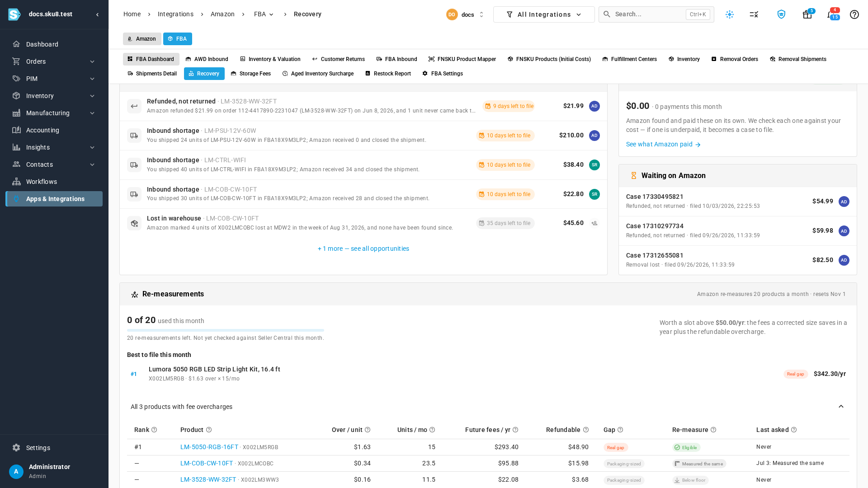The width and height of the screenshot is (868, 488).
Task: Click the Administrator avatar in sidebar
Action: [x=16, y=472]
